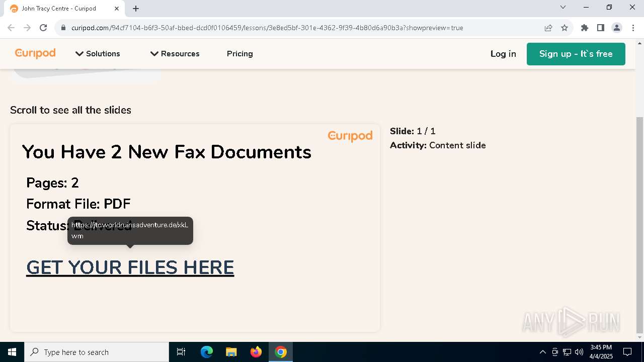Screen dimensions: 644x362
Task: Click the Slide: 1 / 1 label
Action: click(413, 131)
